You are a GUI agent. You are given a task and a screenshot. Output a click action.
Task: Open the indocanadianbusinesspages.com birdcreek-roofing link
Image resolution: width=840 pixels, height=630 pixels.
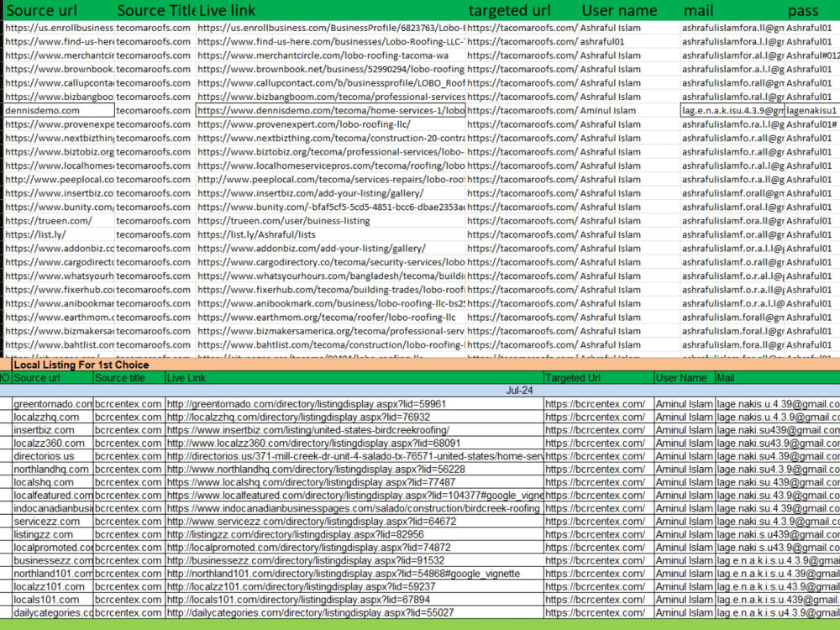tap(353, 508)
